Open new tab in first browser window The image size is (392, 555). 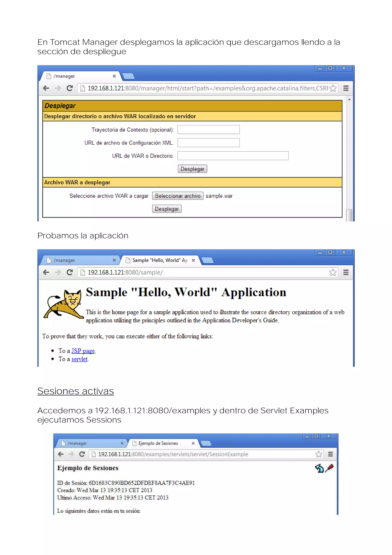[128, 76]
